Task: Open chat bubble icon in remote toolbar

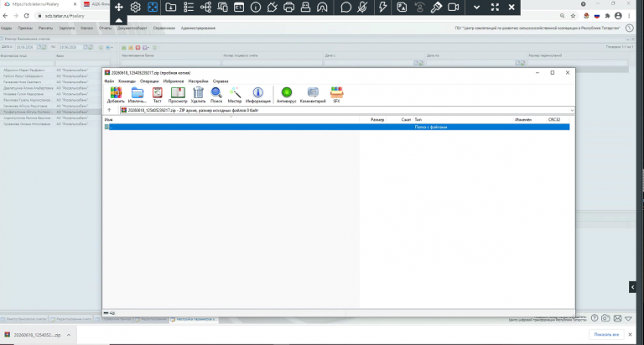Action: (345, 8)
